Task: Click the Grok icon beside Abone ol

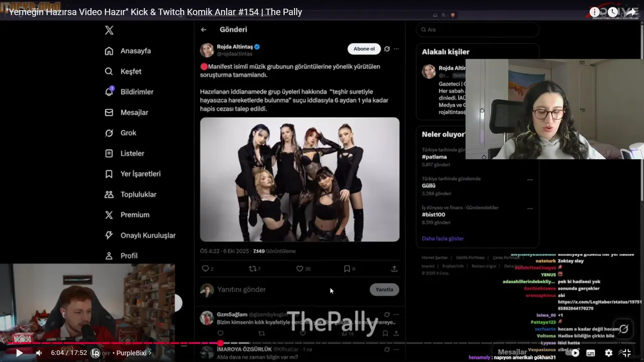Action: pos(387,49)
